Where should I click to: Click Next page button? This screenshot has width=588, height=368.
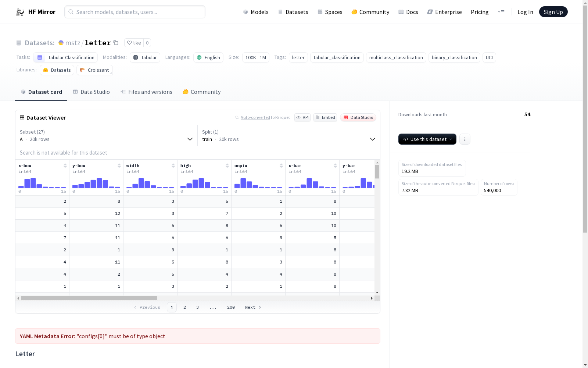point(253,307)
